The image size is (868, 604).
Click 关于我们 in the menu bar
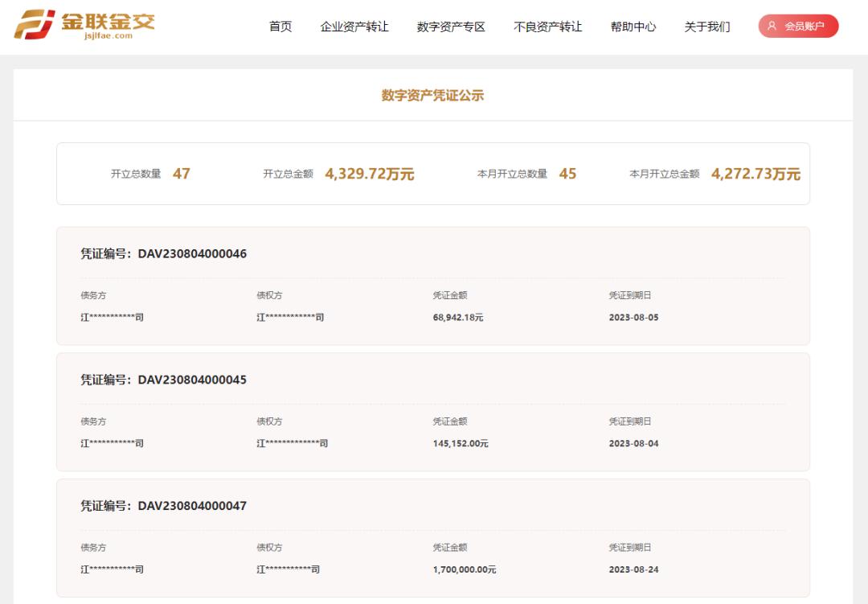(x=705, y=26)
